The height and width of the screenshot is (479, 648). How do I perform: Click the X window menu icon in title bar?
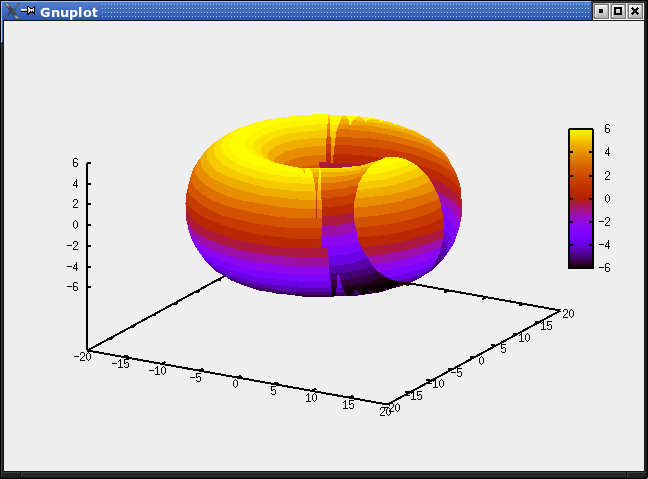click(10, 11)
